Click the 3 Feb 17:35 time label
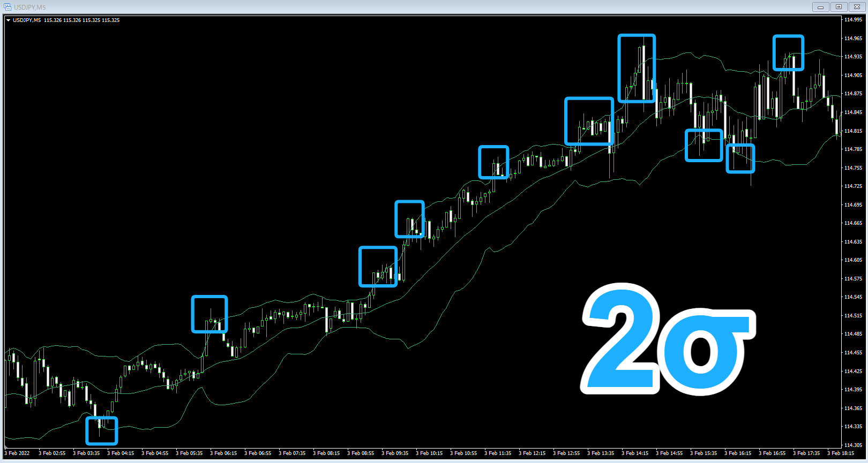Viewport: 868px width, 463px height. 806,453
